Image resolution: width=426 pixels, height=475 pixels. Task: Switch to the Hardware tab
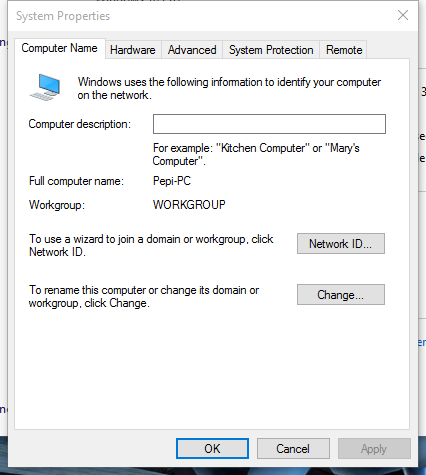(x=133, y=50)
